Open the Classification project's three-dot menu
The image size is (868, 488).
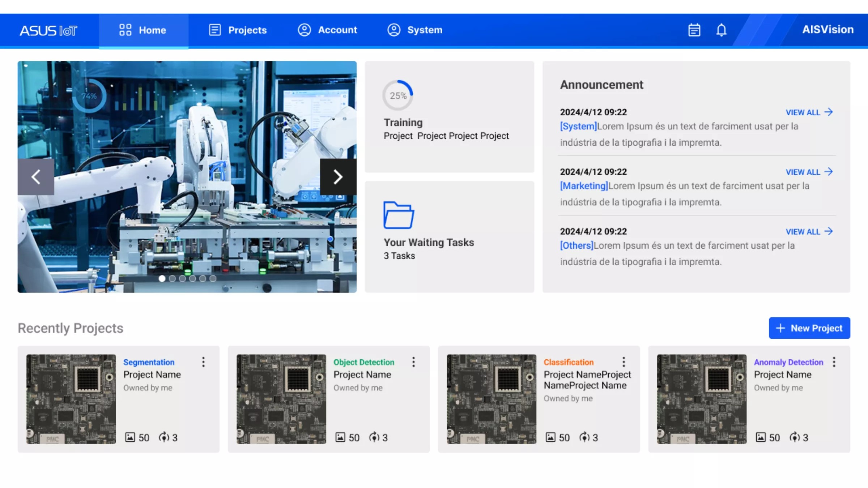624,362
